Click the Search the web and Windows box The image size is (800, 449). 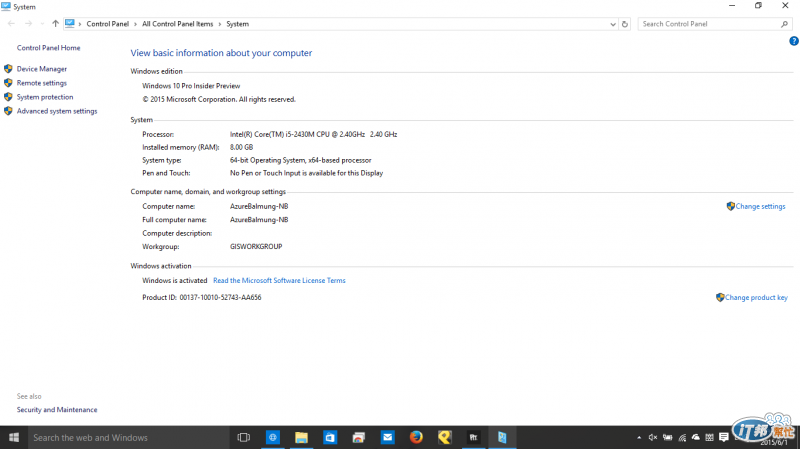[128, 437]
